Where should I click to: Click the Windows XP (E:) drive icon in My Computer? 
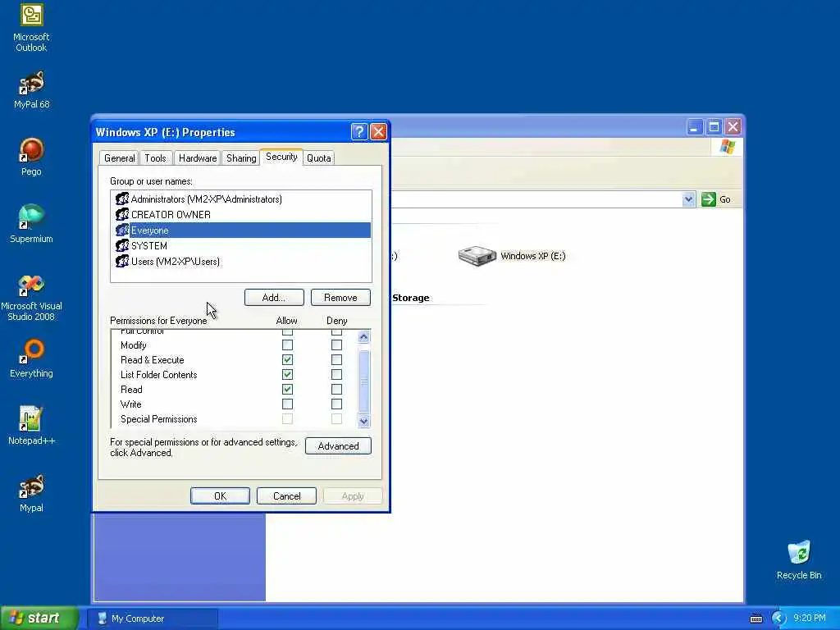click(477, 256)
